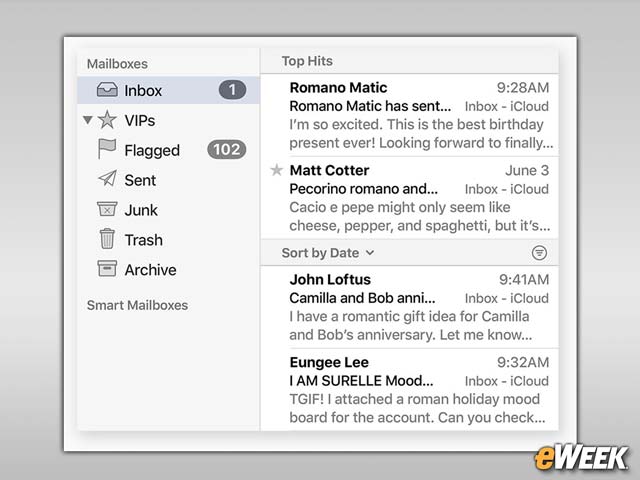Open the Flagged mailbox label
640x480 pixels.
pyautogui.click(x=152, y=151)
